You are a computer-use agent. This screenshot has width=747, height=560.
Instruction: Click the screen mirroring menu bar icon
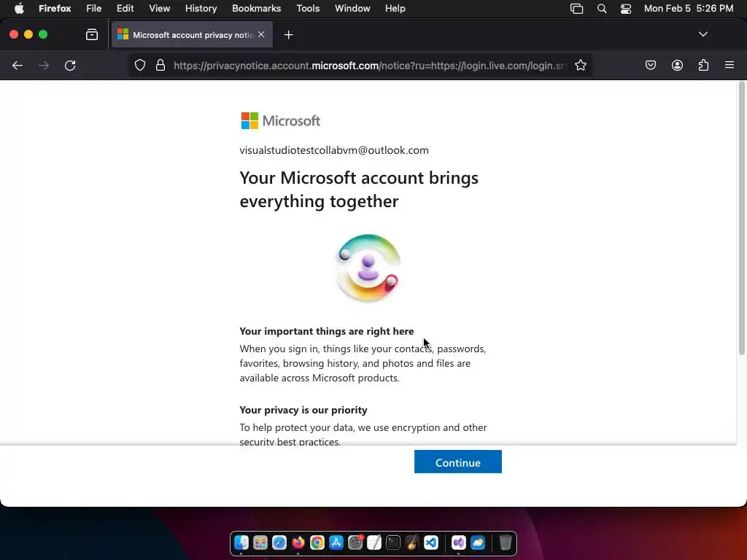576,9
